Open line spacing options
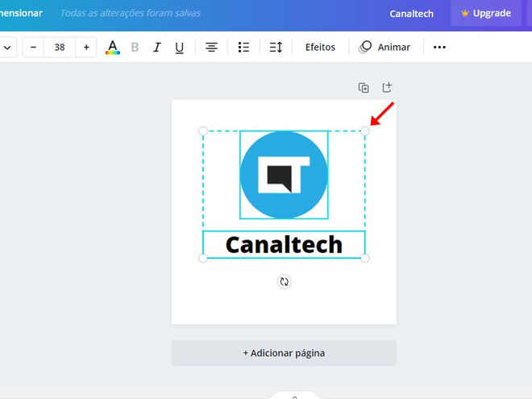 click(x=276, y=48)
